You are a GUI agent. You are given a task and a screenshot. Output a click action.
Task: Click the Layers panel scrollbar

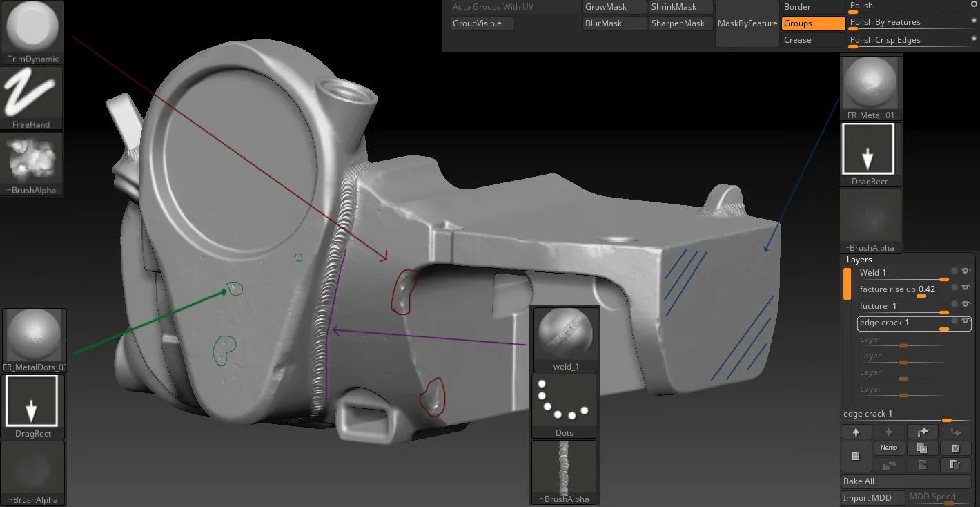coord(847,335)
